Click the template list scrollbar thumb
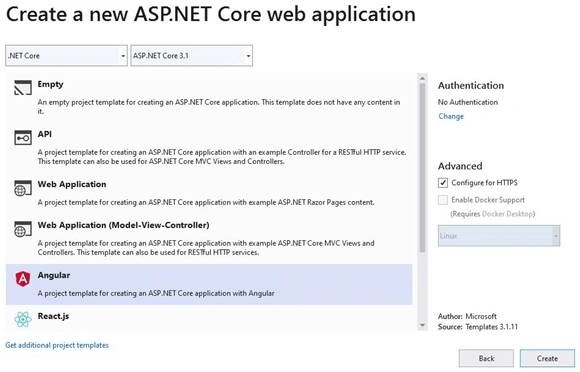 click(422, 168)
